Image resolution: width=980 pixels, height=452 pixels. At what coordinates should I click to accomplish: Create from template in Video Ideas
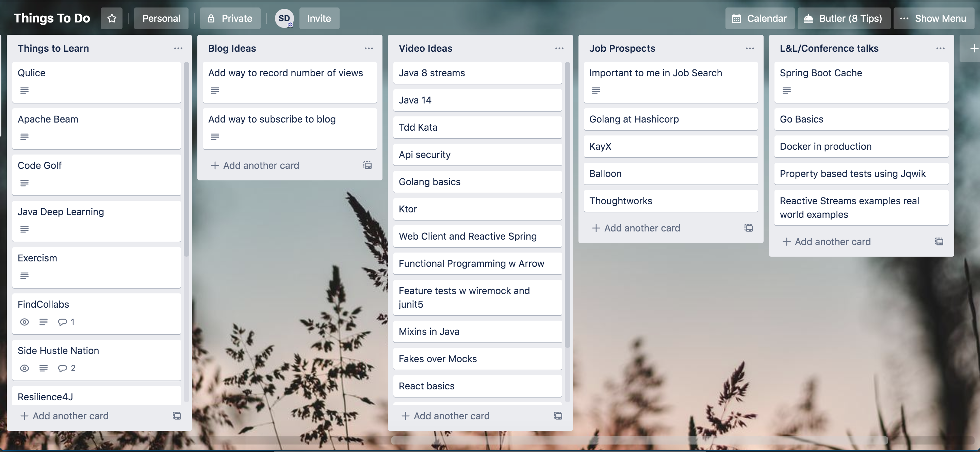click(x=558, y=416)
